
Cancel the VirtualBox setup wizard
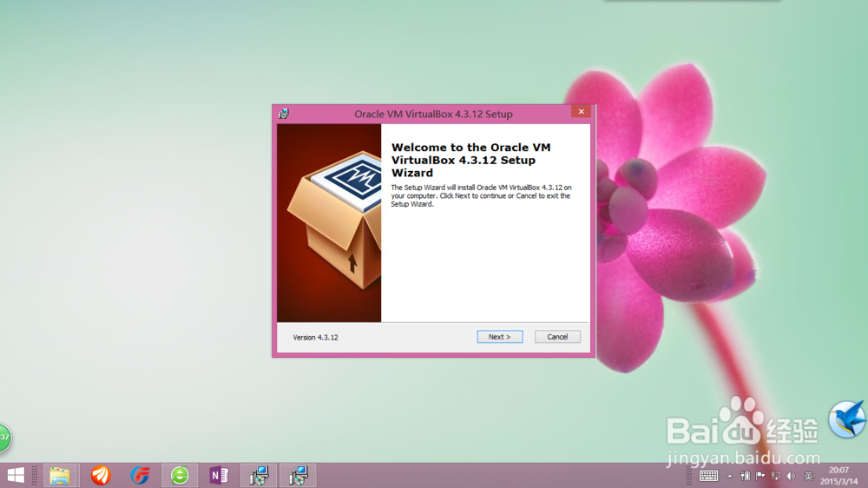tap(557, 337)
